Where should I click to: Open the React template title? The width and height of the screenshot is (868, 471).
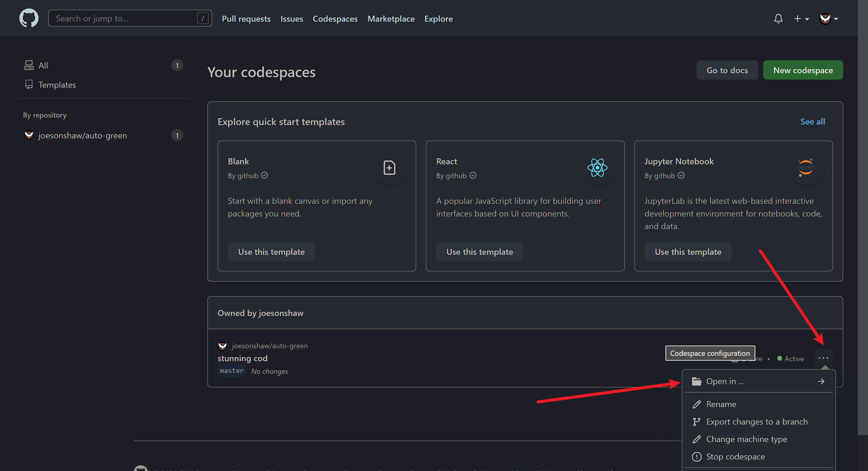coord(446,161)
